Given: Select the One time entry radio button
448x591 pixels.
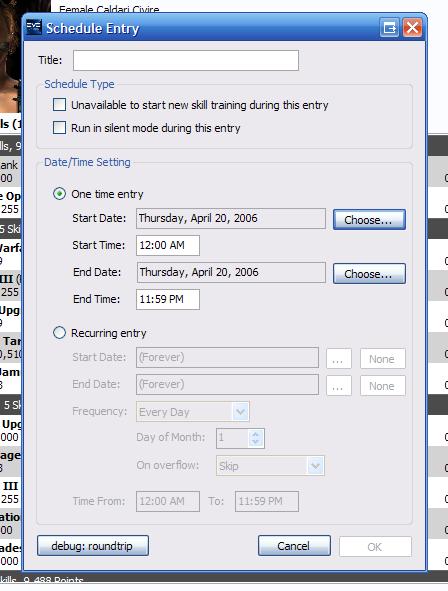Looking at the screenshot, I should point(60,194).
